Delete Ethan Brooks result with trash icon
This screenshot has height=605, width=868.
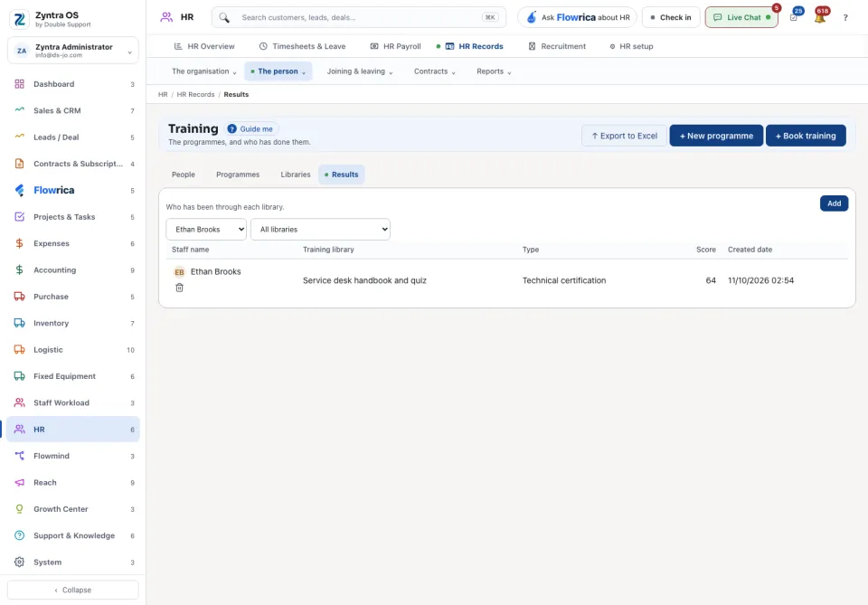coord(179,288)
